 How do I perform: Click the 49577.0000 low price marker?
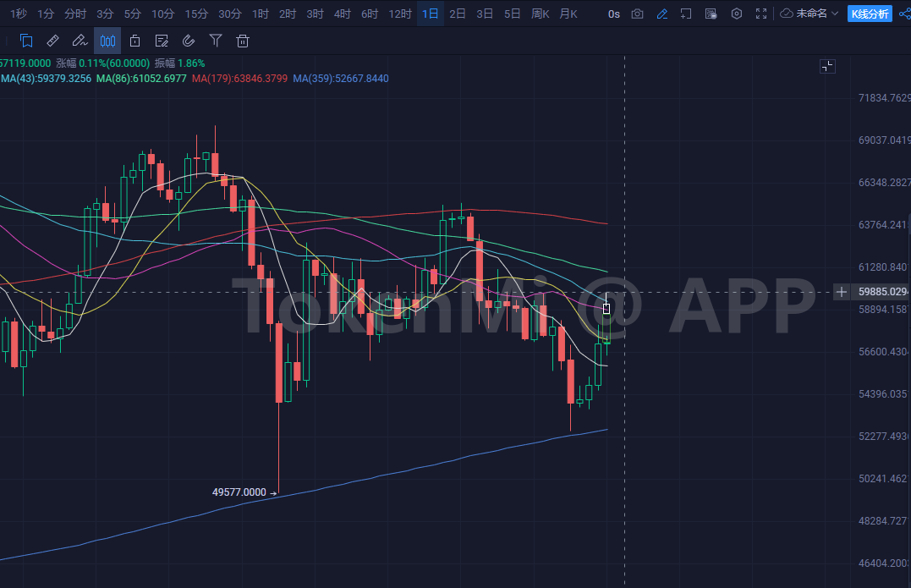pos(239,492)
